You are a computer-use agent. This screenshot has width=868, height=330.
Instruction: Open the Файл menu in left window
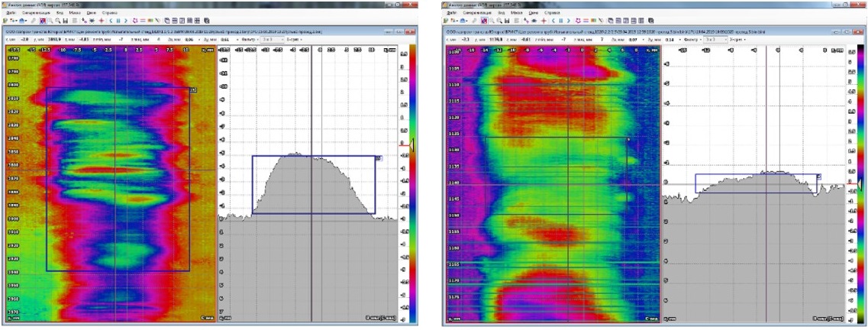11,13
